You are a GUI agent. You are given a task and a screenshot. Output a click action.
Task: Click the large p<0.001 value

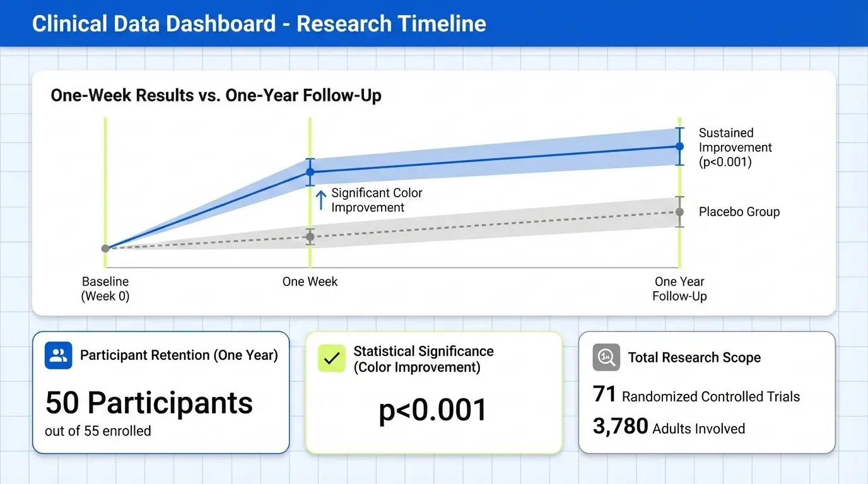click(433, 410)
